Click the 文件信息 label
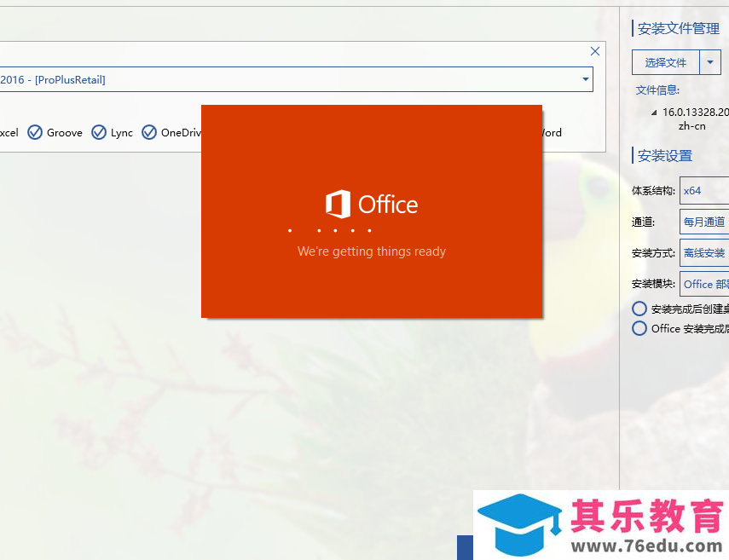The image size is (729, 560). click(x=657, y=90)
